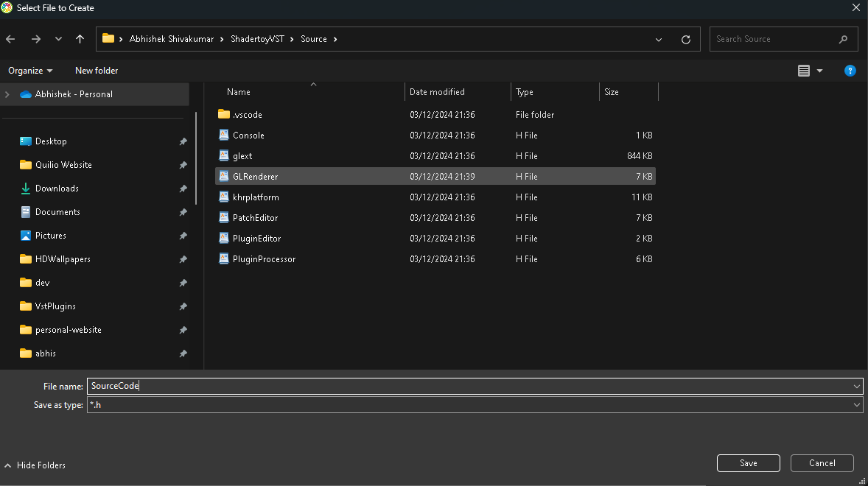
Task: Open Downloads in the sidebar
Action: point(57,188)
